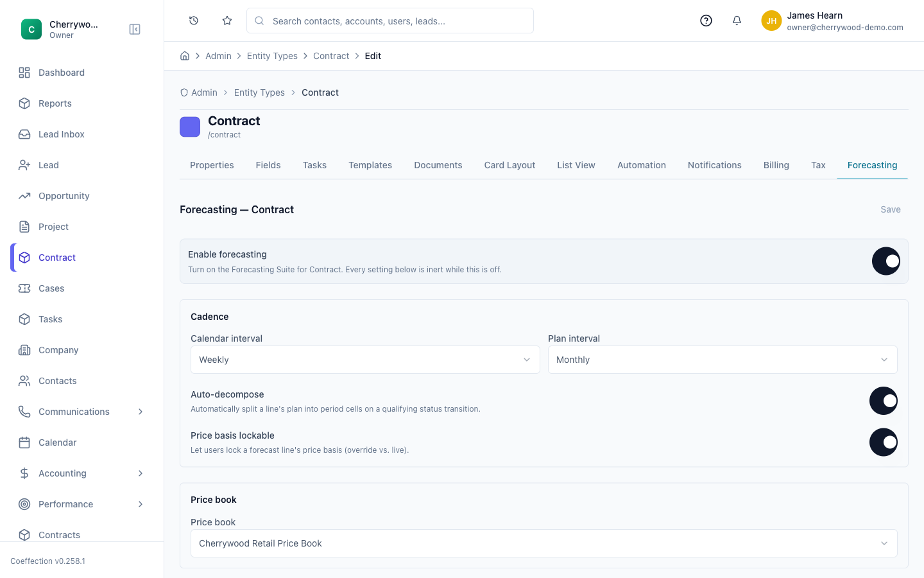Open the help question mark icon
Viewport: 924px width, 578px height.
tap(706, 21)
